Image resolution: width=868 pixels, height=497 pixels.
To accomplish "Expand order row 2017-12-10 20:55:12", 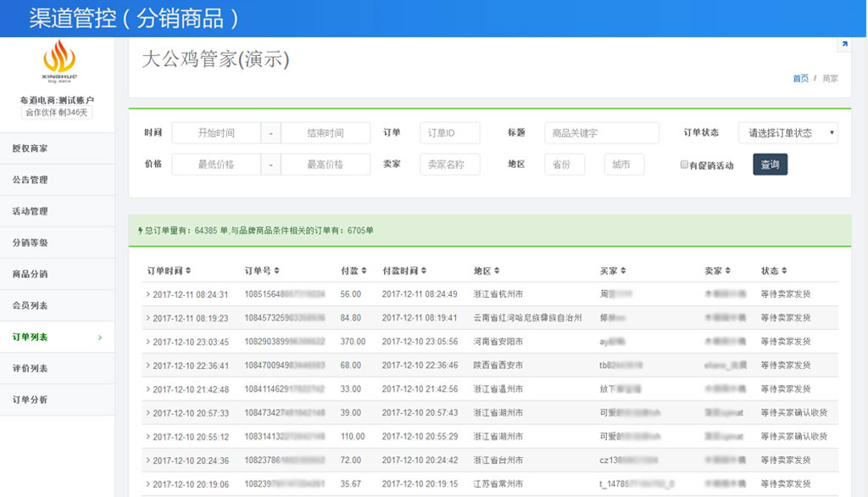I will [x=147, y=437].
